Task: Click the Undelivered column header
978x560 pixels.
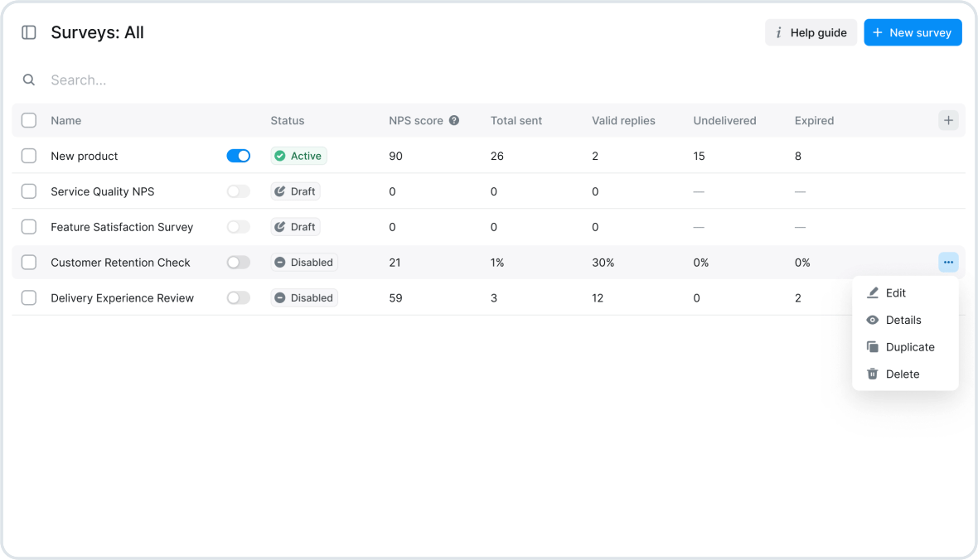Action: click(724, 120)
